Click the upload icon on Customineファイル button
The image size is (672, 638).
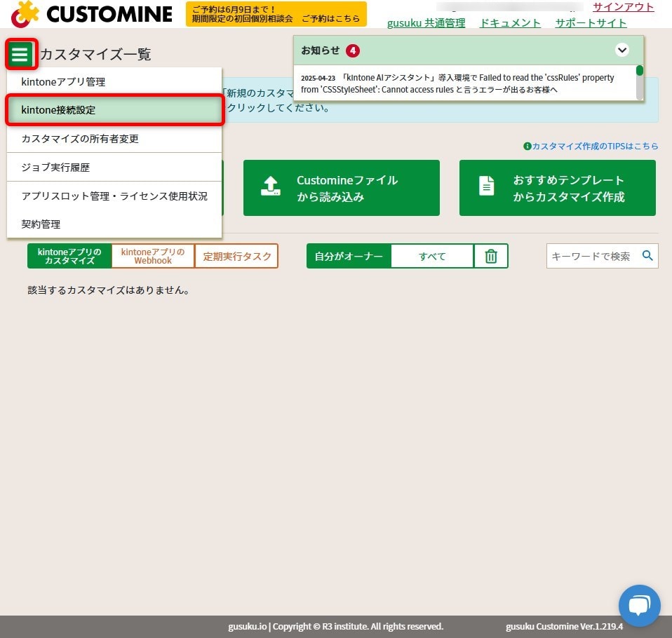pos(271,186)
